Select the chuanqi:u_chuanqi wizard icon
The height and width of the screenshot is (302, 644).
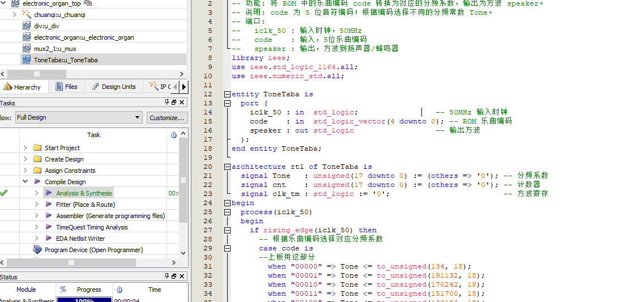[x=27, y=14]
